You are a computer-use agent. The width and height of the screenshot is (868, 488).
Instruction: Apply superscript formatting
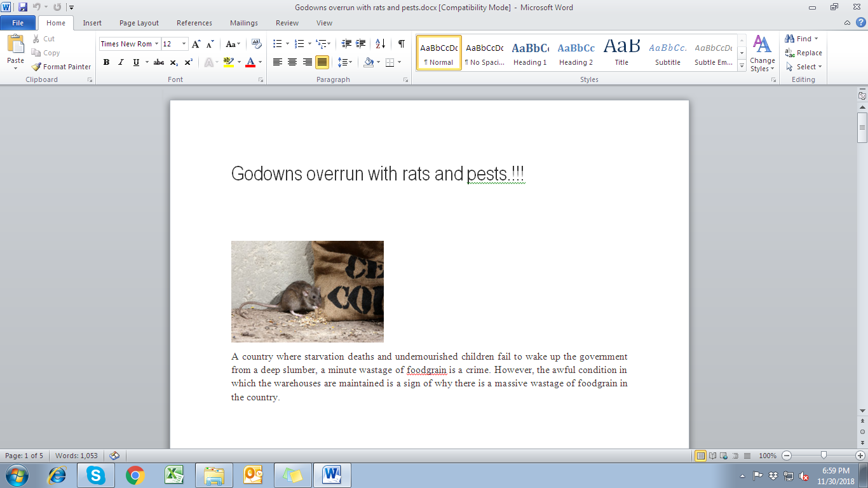coord(187,62)
